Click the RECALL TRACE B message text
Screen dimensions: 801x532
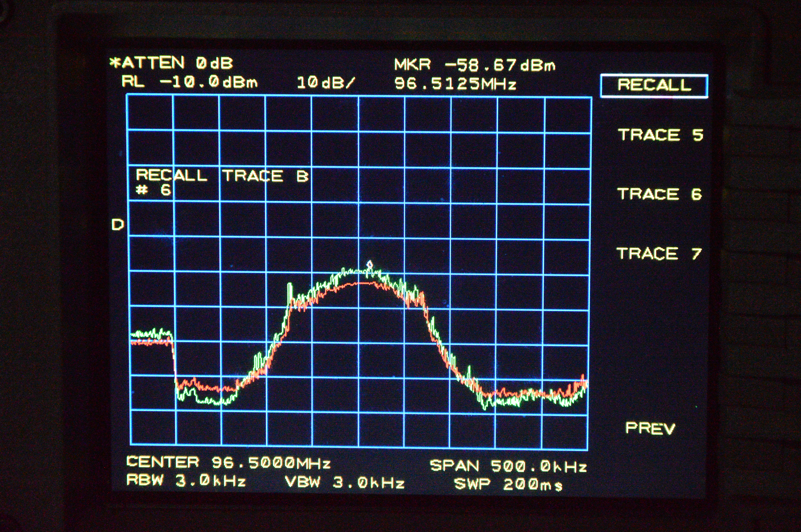(x=222, y=176)
